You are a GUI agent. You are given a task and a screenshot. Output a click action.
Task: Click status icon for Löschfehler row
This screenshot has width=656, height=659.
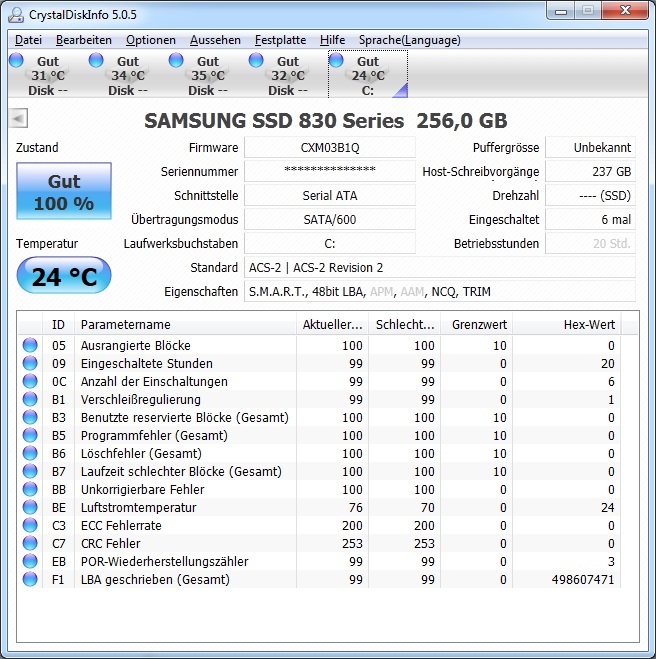point(30,453)
